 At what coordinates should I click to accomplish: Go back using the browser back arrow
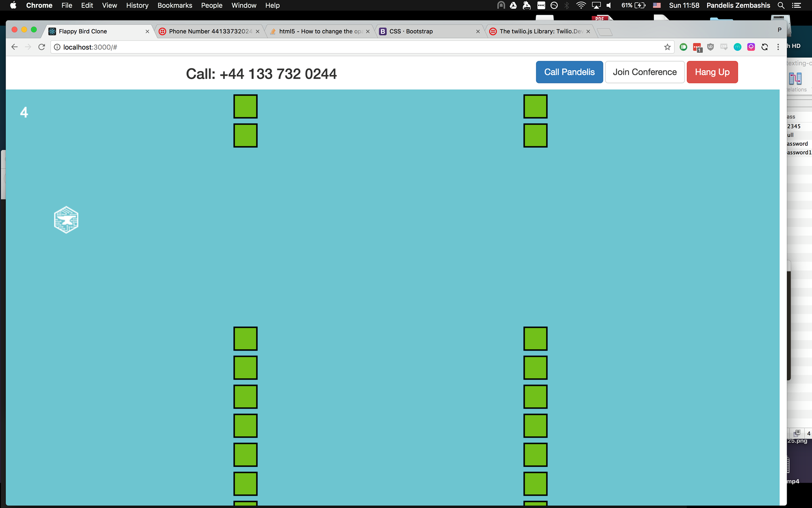[x=15, y=47]
